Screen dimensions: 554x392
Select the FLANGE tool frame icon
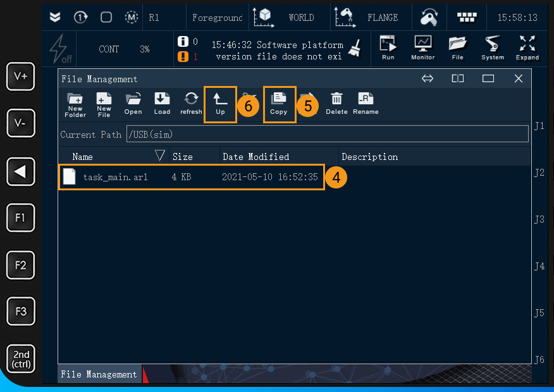pyautogui.click(x=345, y=17)
